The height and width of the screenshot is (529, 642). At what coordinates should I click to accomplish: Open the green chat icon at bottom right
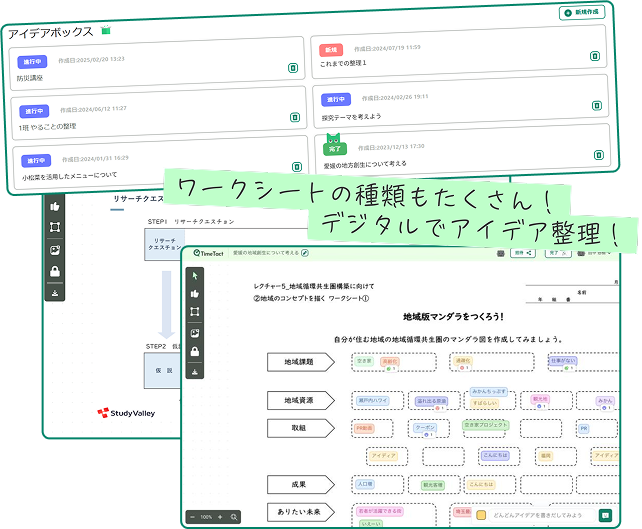(605, 515)
